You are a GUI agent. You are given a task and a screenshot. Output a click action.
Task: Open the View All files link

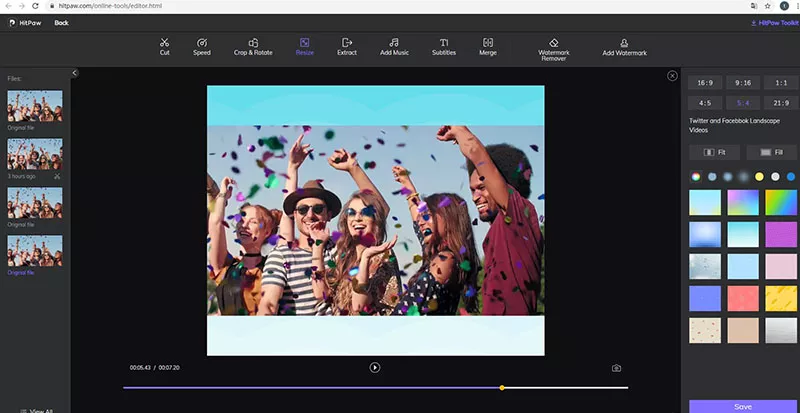[x=37, y=411]
